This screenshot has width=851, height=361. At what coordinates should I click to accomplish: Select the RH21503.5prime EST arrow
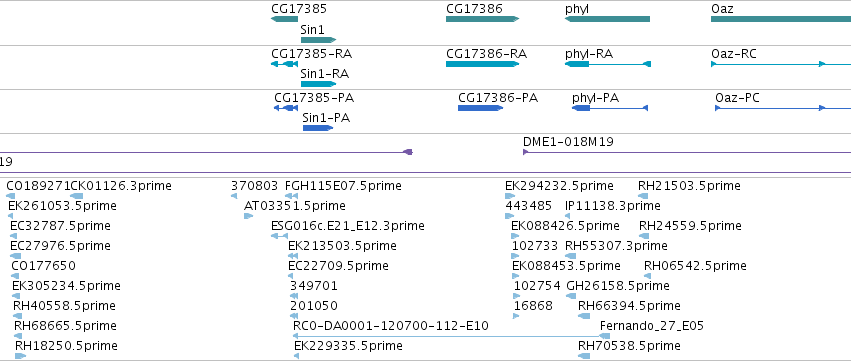point(643,196)
